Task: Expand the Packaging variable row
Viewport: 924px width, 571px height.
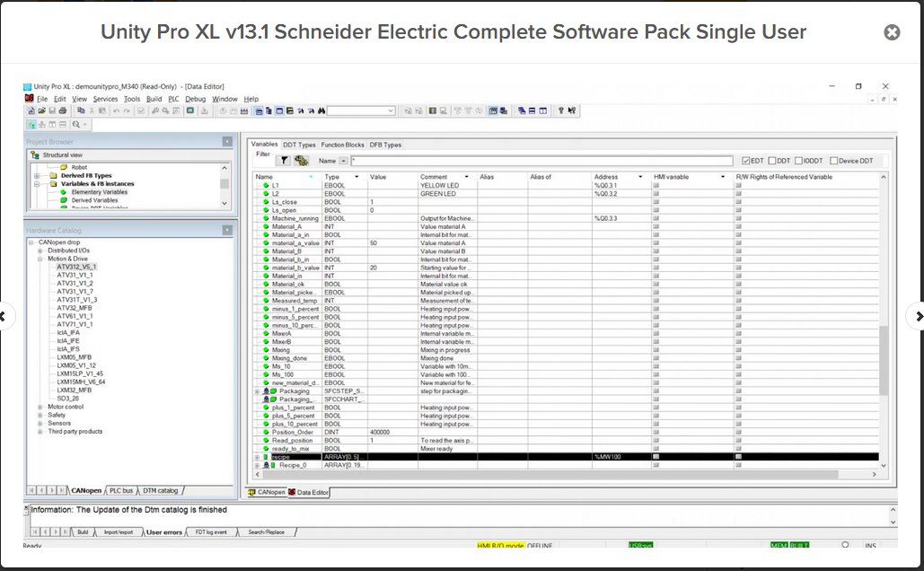Action: [256, 391]
